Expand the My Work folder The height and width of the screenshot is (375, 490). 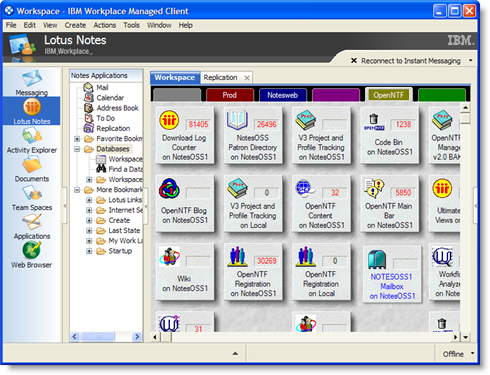(x=89, y=241)
